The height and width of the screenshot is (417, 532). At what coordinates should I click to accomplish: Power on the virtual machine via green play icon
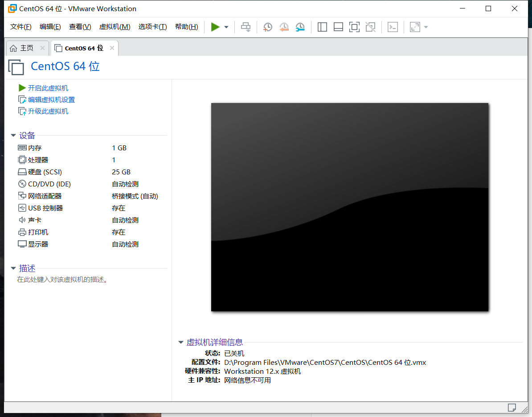tap(214, 27)
